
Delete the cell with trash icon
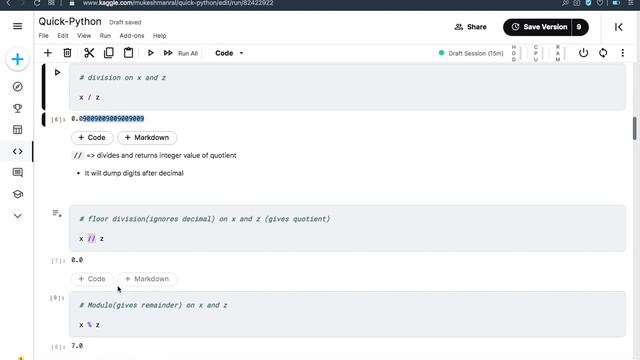pos(67,53)
